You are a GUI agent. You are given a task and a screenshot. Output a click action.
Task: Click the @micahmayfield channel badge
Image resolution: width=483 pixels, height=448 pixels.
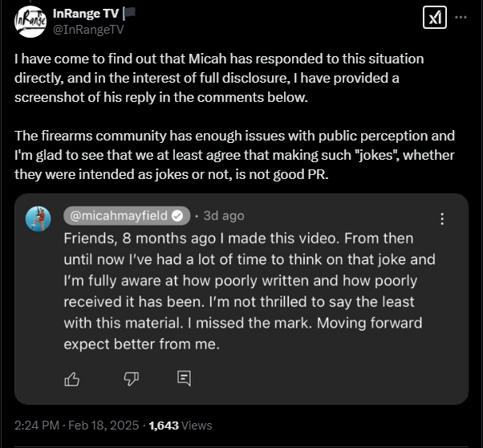pyautogui.click(x=127, y=215)
